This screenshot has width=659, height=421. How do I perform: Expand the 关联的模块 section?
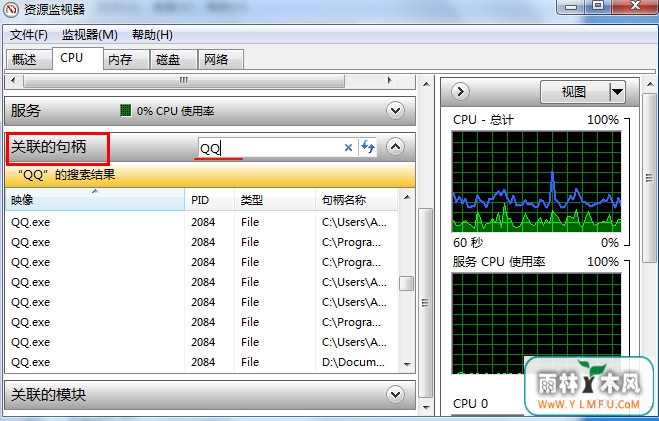395,394
